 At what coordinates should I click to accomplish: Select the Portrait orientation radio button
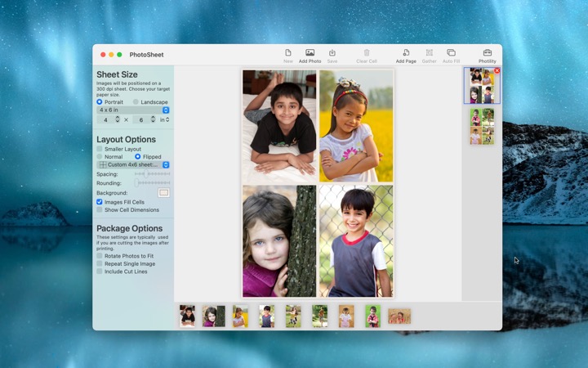point(100,101)
